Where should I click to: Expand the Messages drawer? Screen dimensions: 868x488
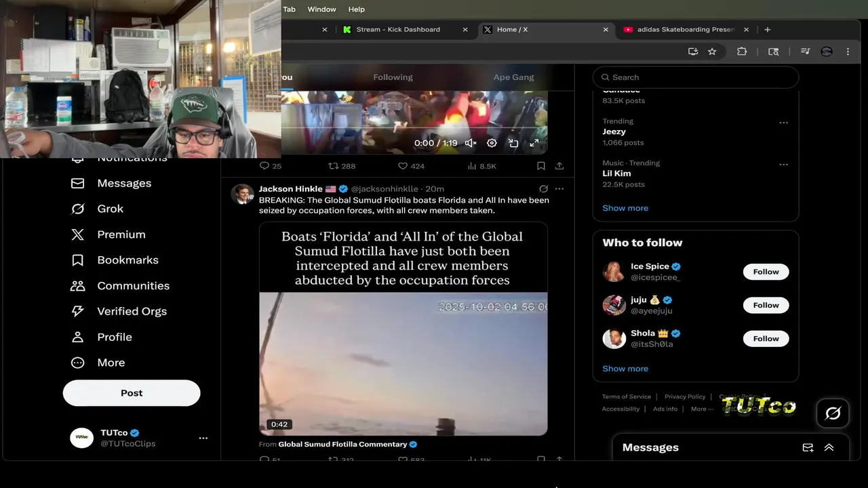(829, 447)
